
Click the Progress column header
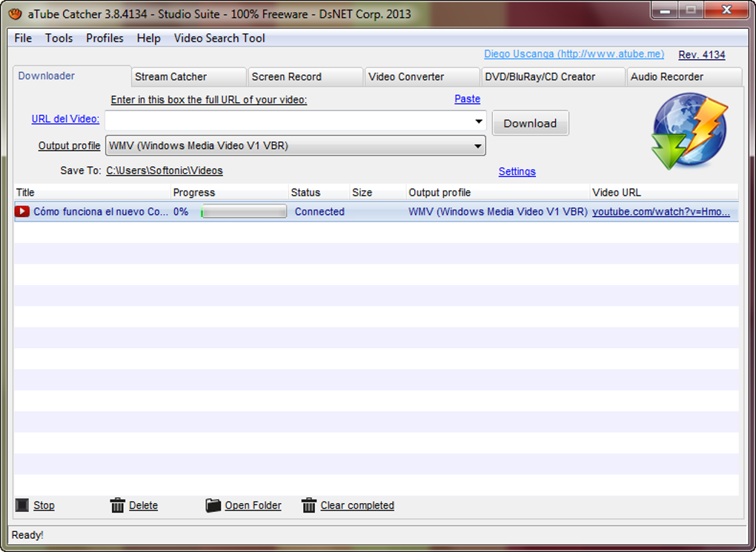230,193
